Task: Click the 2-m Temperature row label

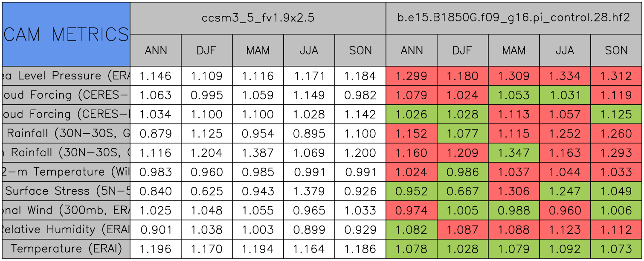Action: click(66, 172)
